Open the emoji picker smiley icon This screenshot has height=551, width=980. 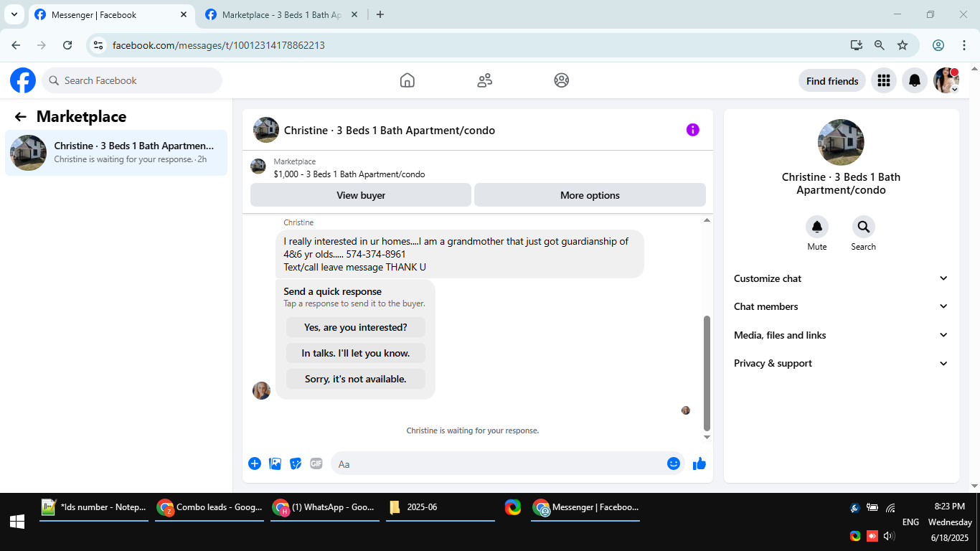[674, 463]
